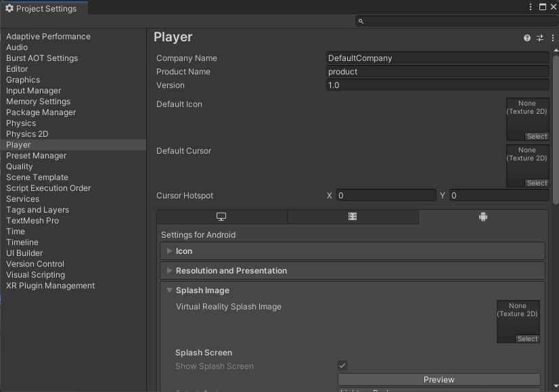This screenshot has height=392, width=559.
Task: Focus the settings search box
Action: (x=456, y=22)
